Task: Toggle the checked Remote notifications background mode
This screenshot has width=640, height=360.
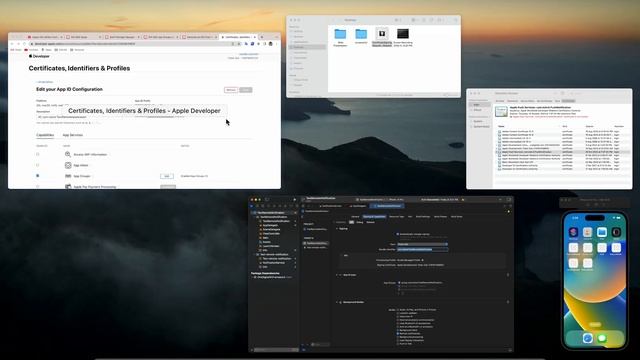Action: [398, 333]
